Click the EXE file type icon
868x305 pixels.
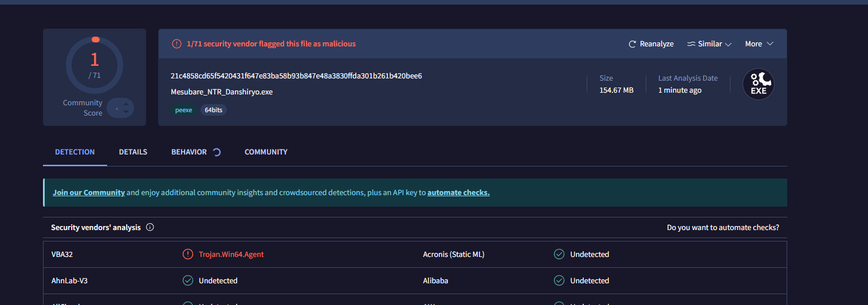[x=758, y=85]
